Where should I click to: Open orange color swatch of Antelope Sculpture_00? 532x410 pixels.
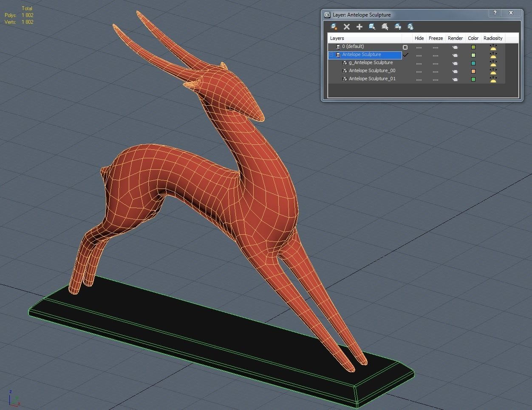point(473,71)
